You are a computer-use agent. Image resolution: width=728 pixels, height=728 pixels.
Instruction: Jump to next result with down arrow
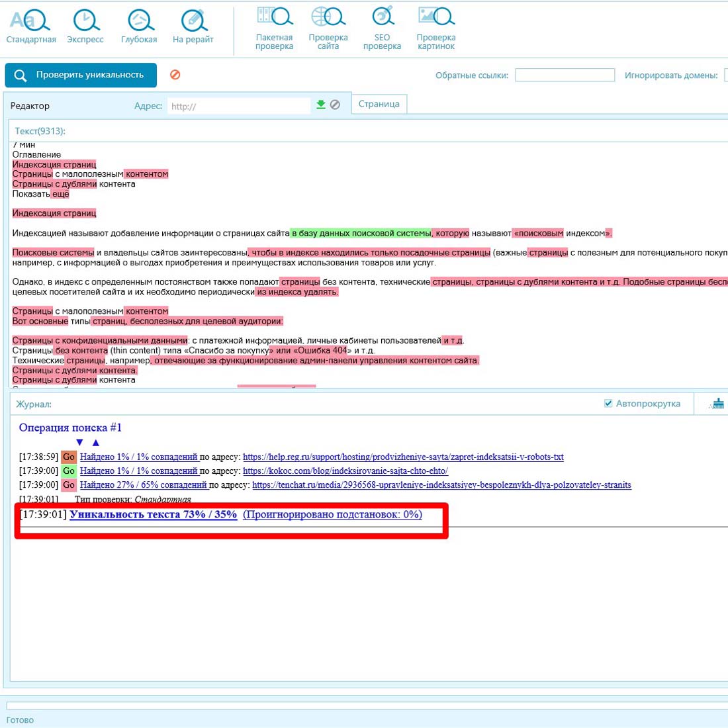coord(80,442)
